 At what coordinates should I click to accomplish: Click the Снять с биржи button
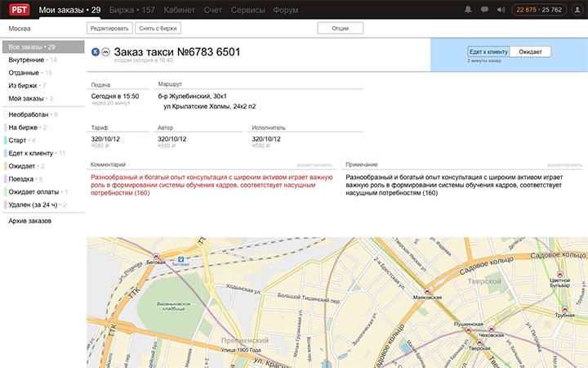tap(158, 28)
